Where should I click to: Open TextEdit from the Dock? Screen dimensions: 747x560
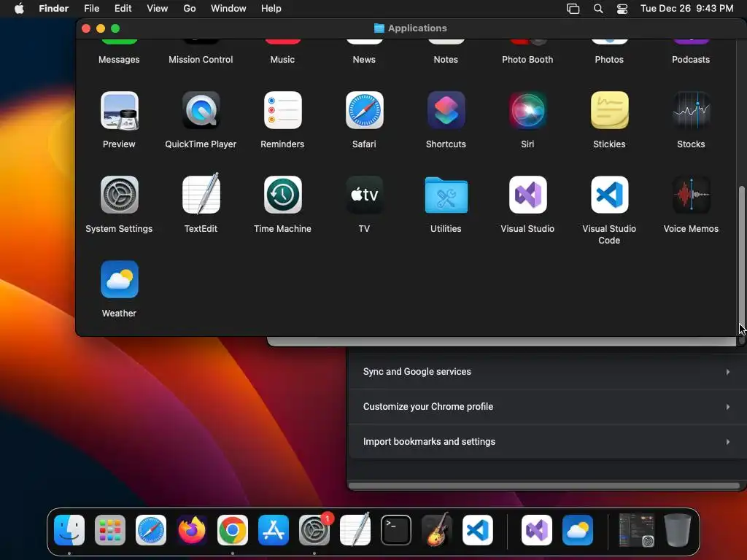355,529
